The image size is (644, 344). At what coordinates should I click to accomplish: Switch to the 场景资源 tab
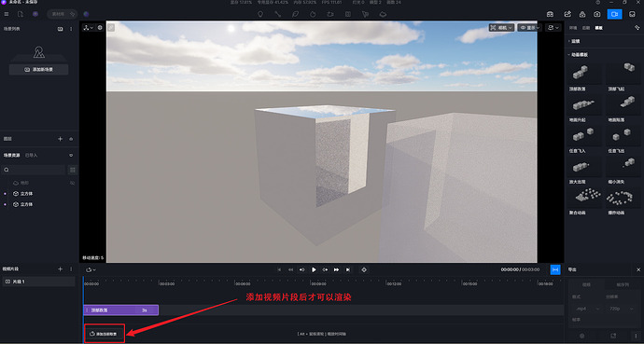pos(12,156)
